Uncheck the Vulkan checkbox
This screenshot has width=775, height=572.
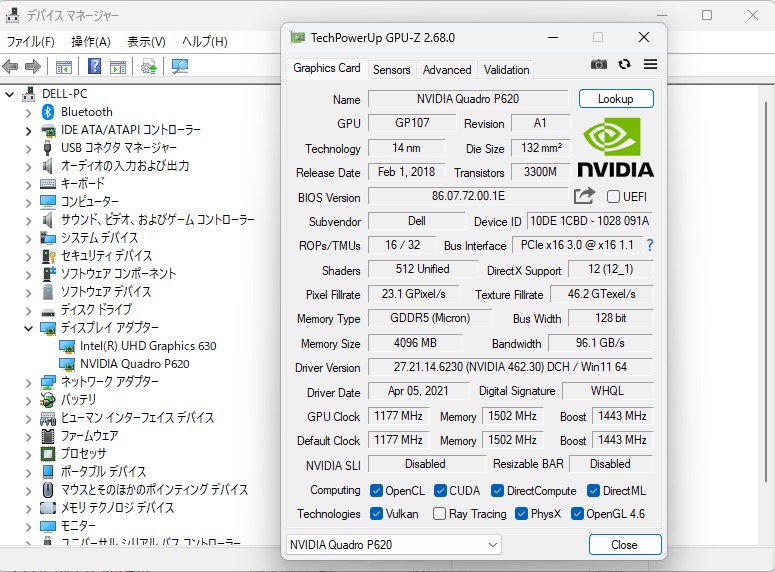pyautogui.click(x=376, y=514)
